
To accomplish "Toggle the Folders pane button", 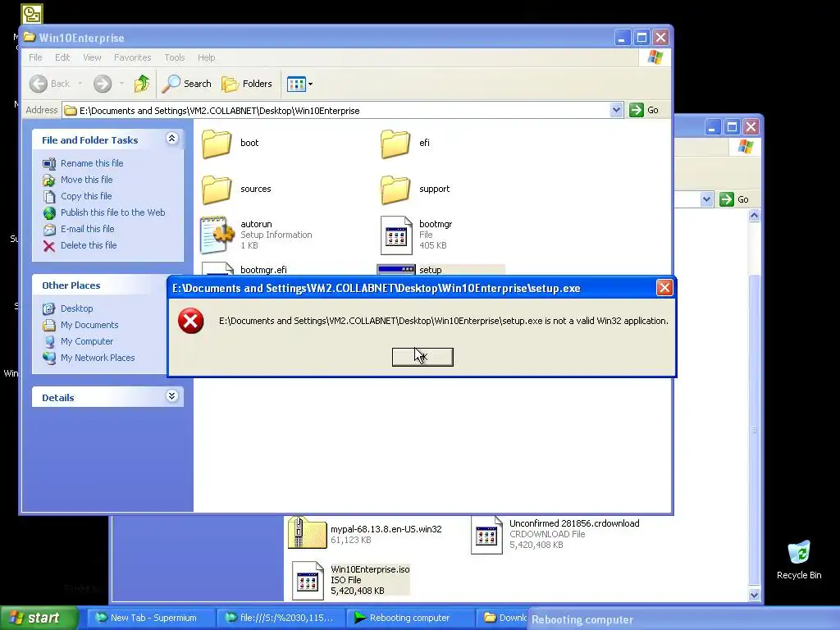I will pos(247,84).
